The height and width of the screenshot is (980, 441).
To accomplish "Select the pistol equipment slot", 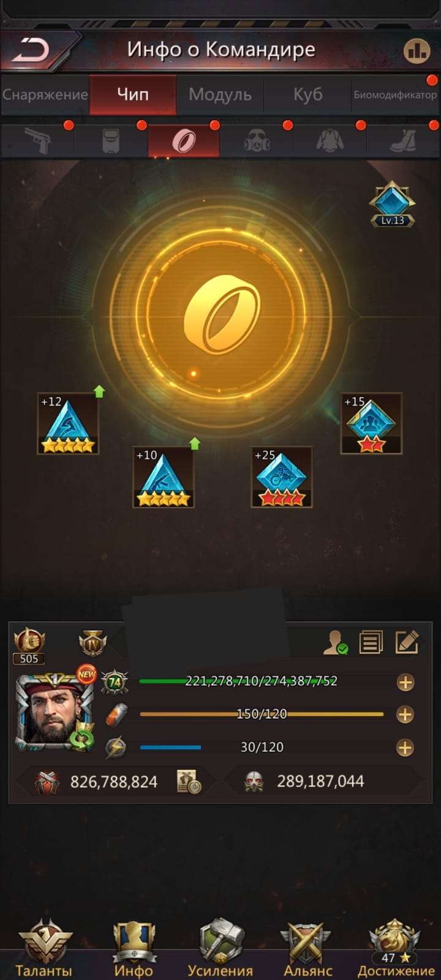I will coord(38,141).
